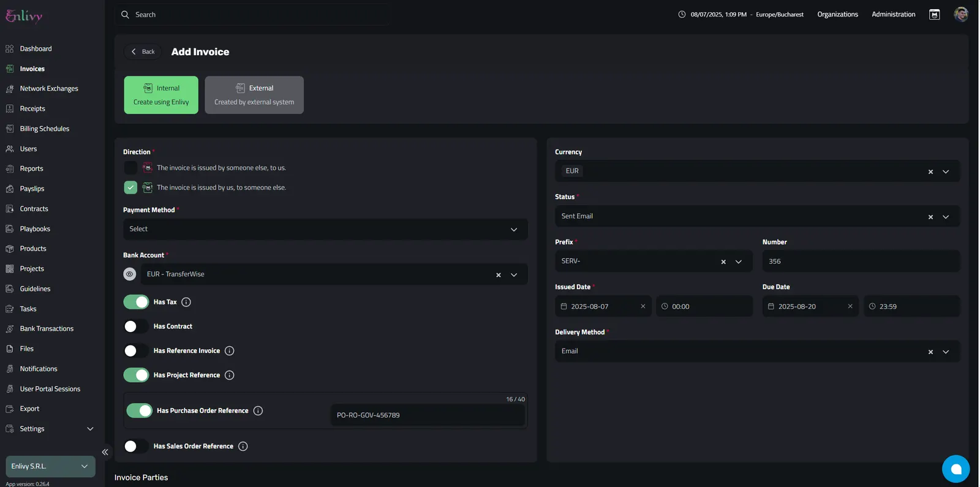The width and height of the screenshot is (980, 487).
Task: Open Guidelines in sidebar
Action: click(35, 289)
